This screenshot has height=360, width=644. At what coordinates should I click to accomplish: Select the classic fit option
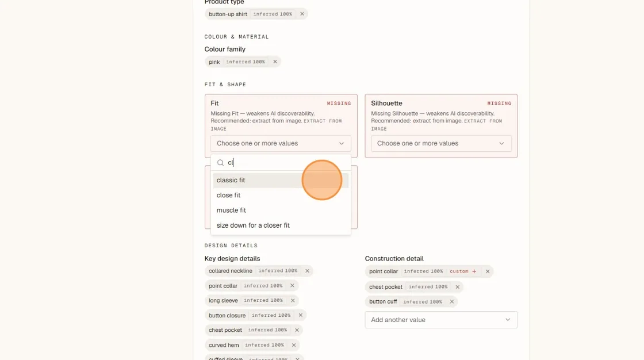[281, 180]
